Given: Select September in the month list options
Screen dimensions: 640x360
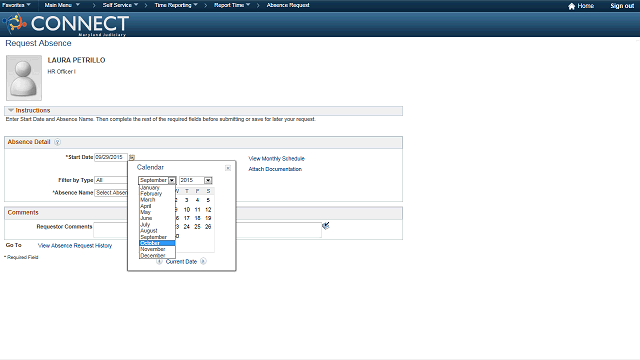Looking at the screenshot, I should (x=157, y=237).
